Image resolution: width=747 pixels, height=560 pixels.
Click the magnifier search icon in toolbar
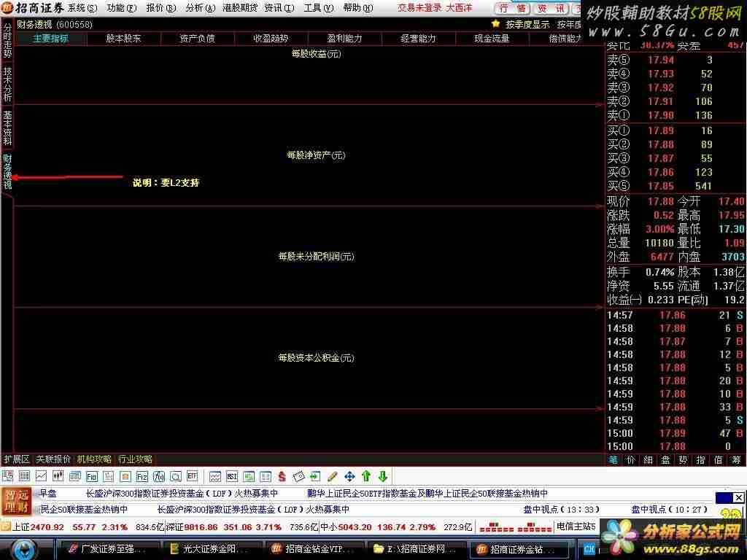[x=175, y=475]
